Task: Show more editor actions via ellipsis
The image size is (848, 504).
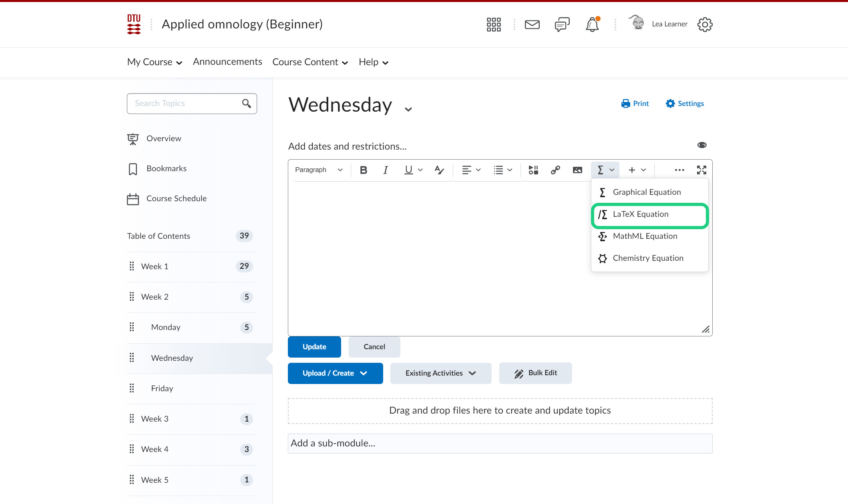Action: click(679, 170)
